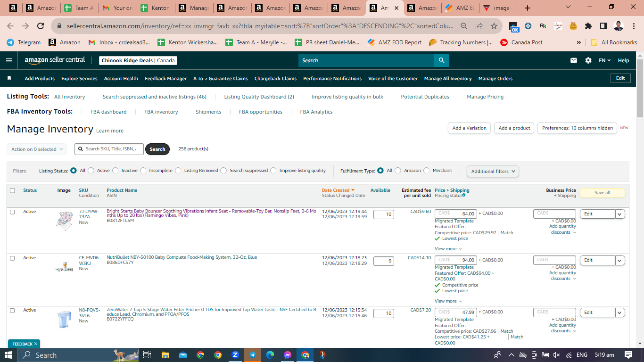Expand View more under Bright Starts pricing

pyautogui.click(x=448, y=249)
